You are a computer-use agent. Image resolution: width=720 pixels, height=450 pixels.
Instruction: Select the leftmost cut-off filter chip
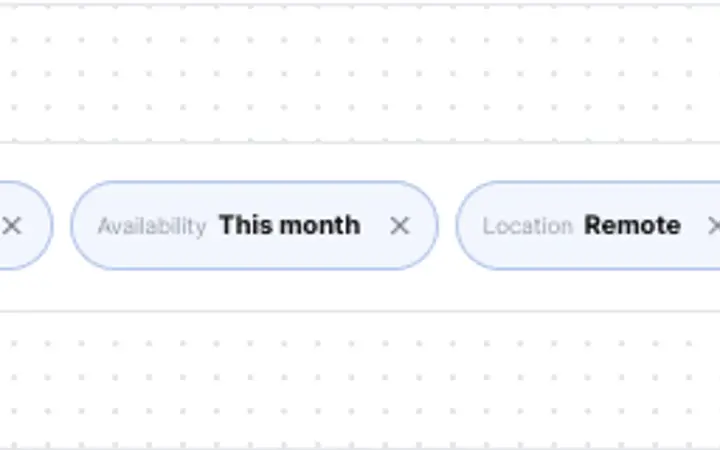26,225
